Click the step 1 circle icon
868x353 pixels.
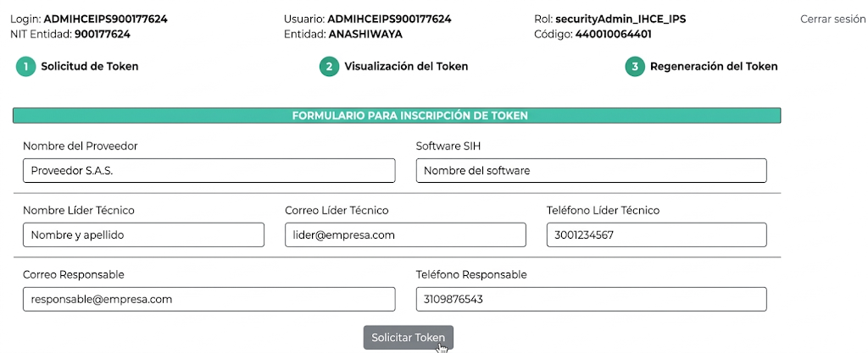[x=25, y=67]
